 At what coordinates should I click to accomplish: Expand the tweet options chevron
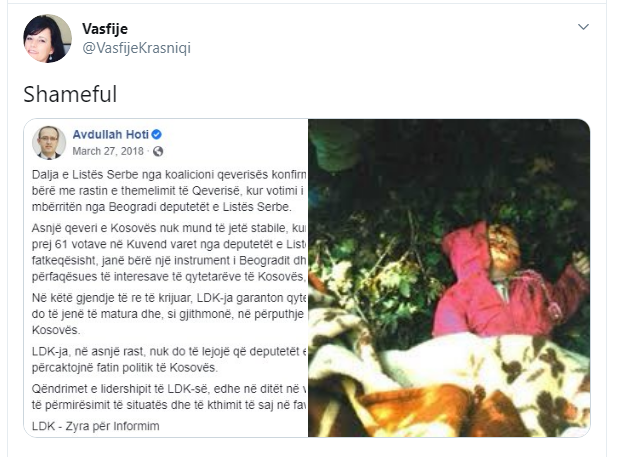(583, 27)
